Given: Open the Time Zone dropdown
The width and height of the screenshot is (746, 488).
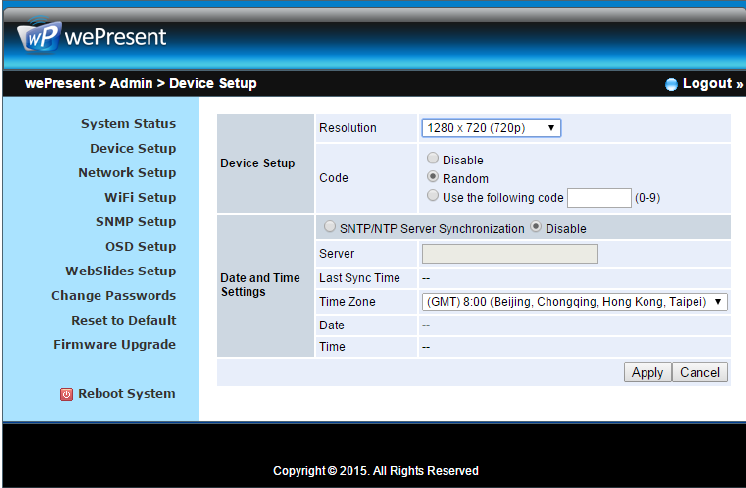Looking at the screenshot, I should pyautogui.click(x=575, y=302).
